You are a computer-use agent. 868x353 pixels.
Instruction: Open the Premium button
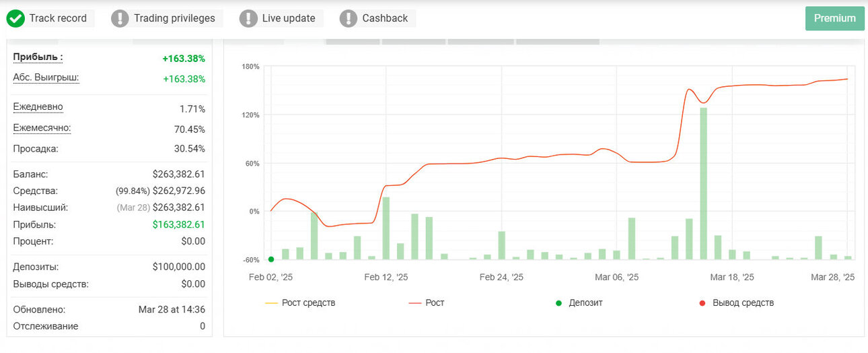point(834,18)
